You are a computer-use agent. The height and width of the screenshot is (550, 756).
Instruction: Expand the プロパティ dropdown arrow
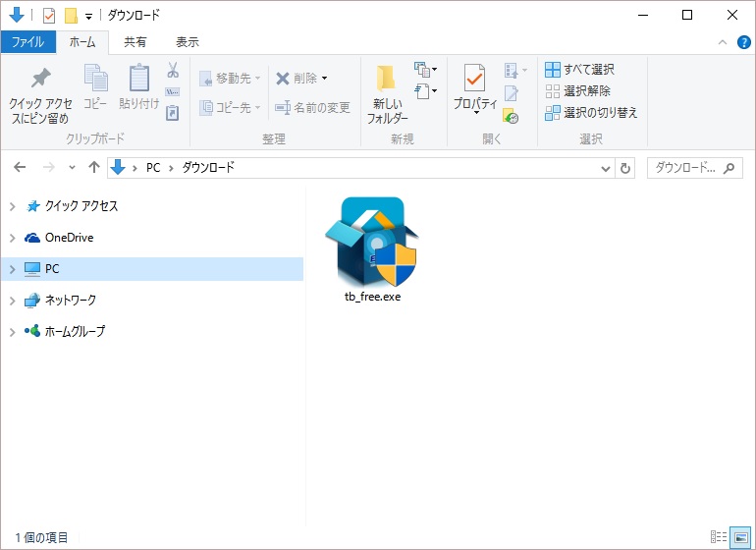476,113
